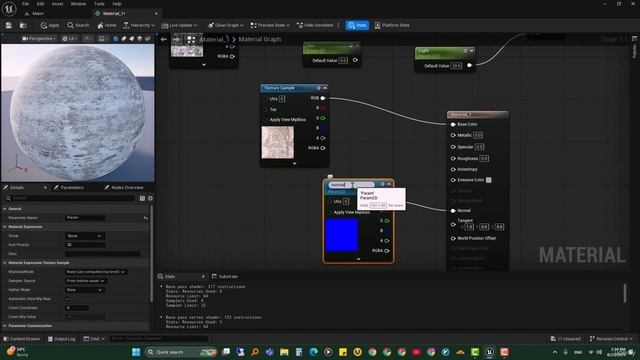The height and width of the screenshot is (360, 640).
Task: Open the Live Update dropdown
Action: tap(179, 25)
